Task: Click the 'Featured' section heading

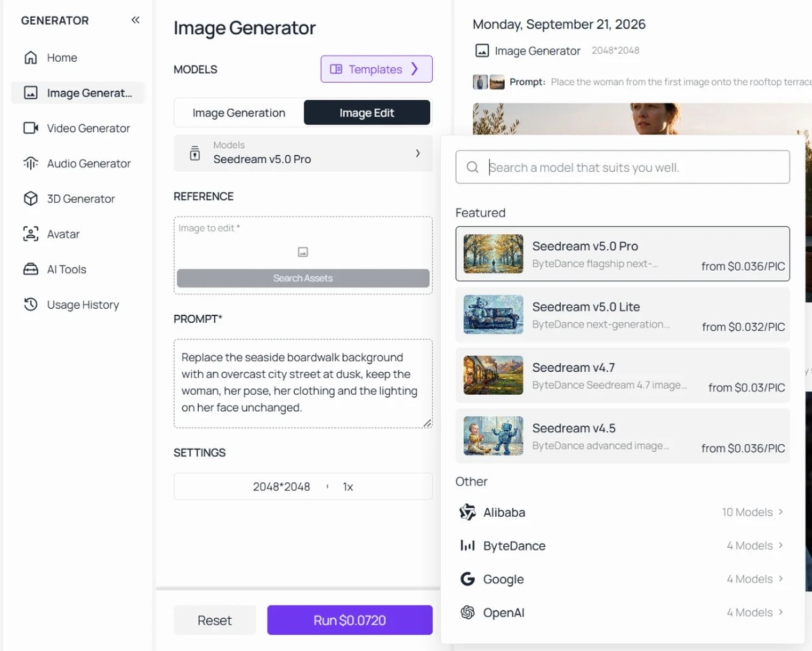Action: click(x=480, y=213)
